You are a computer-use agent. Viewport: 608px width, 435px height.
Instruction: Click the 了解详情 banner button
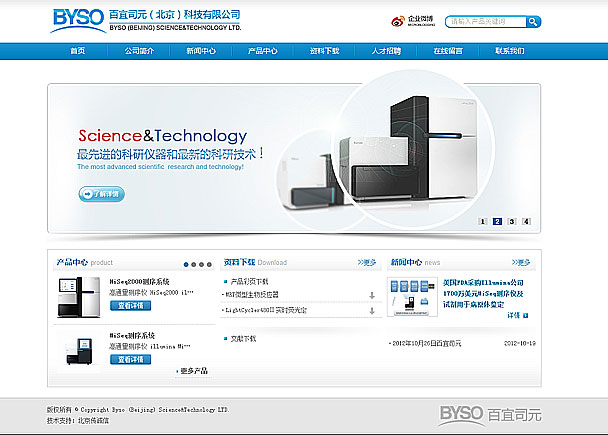(101, 194)
